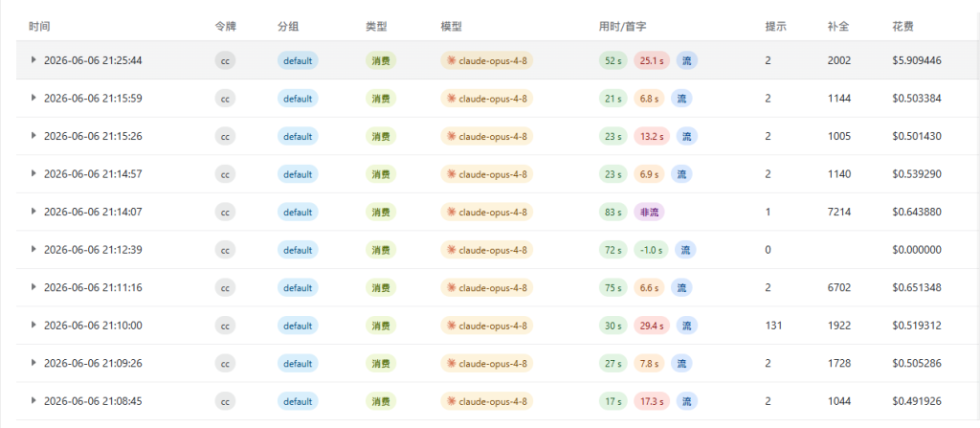Click the 2002 completion token count
Viewport: 980px width, 428px height.
pos(838,60)
